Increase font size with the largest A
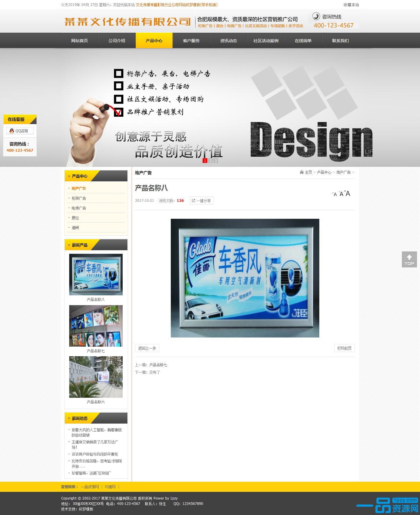 point(348,194)
